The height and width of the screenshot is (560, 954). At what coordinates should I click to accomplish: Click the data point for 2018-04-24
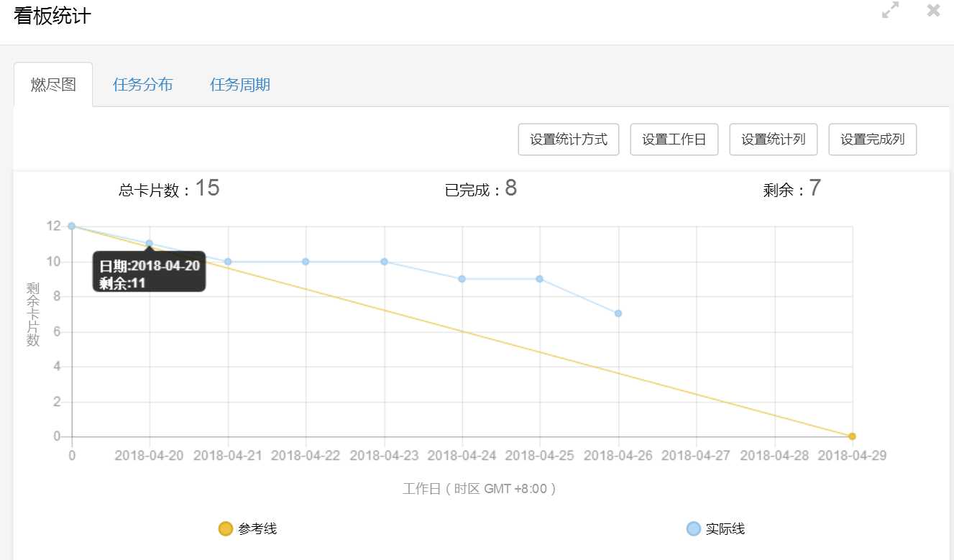point(462,279)
